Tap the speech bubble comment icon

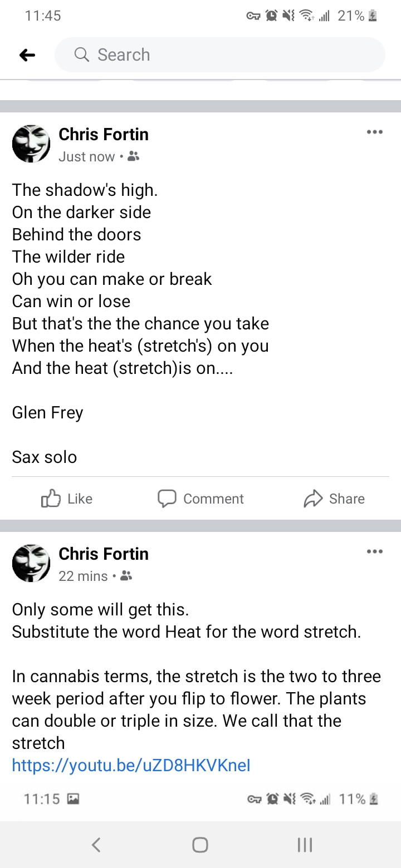point(167,499)
